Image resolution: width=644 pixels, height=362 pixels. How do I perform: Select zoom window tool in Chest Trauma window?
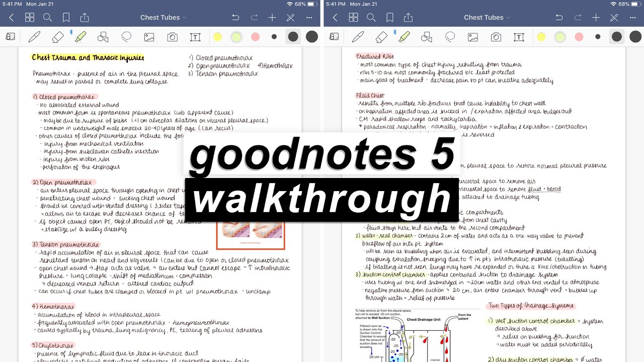(10, 37)
